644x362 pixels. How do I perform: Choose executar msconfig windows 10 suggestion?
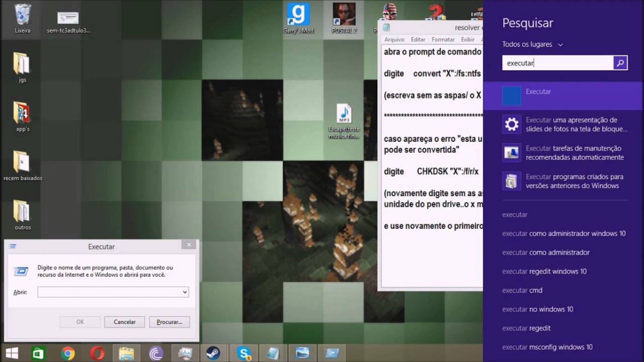click(547, 347)
